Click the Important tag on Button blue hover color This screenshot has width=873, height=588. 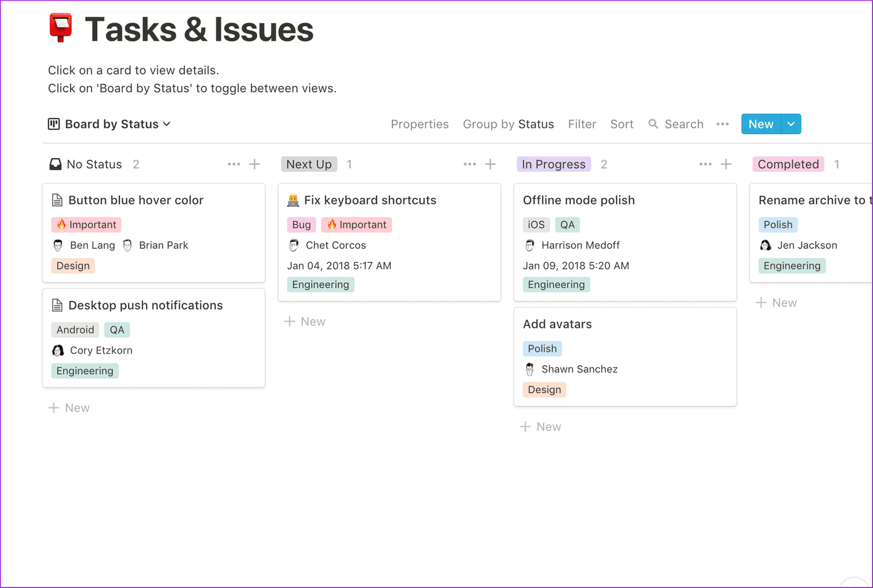click(87, 224)
